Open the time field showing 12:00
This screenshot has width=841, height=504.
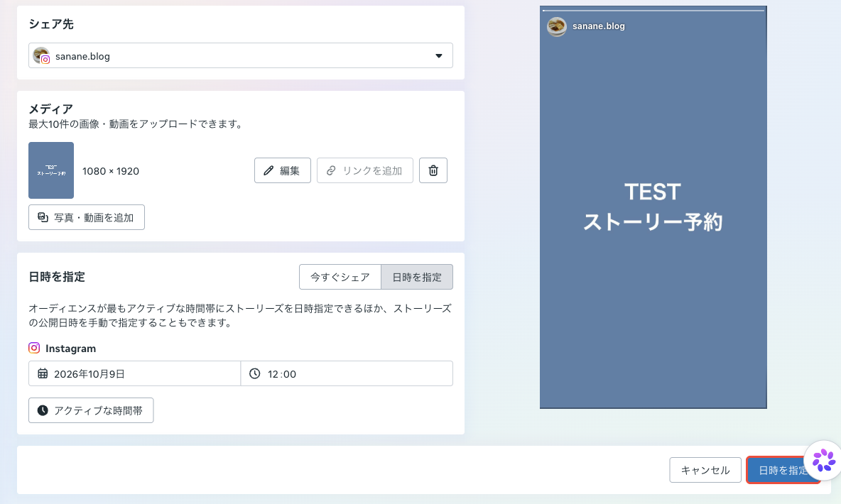347,373
